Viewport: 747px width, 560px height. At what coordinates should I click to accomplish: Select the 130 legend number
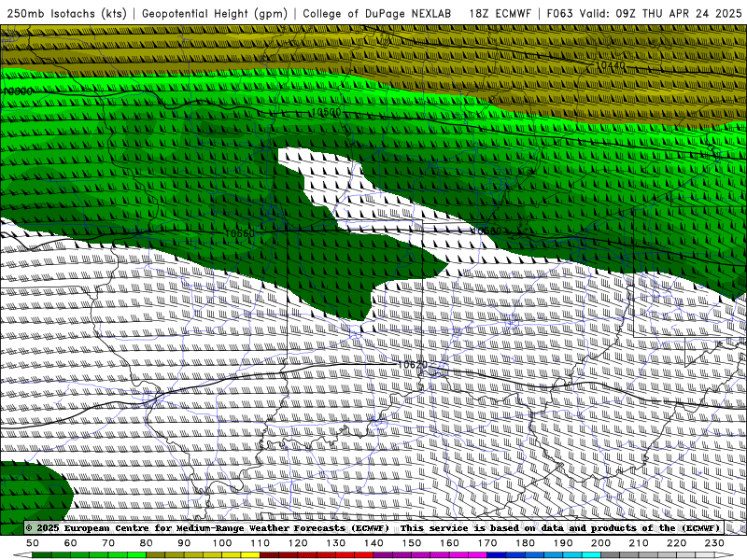coord(336,543)
